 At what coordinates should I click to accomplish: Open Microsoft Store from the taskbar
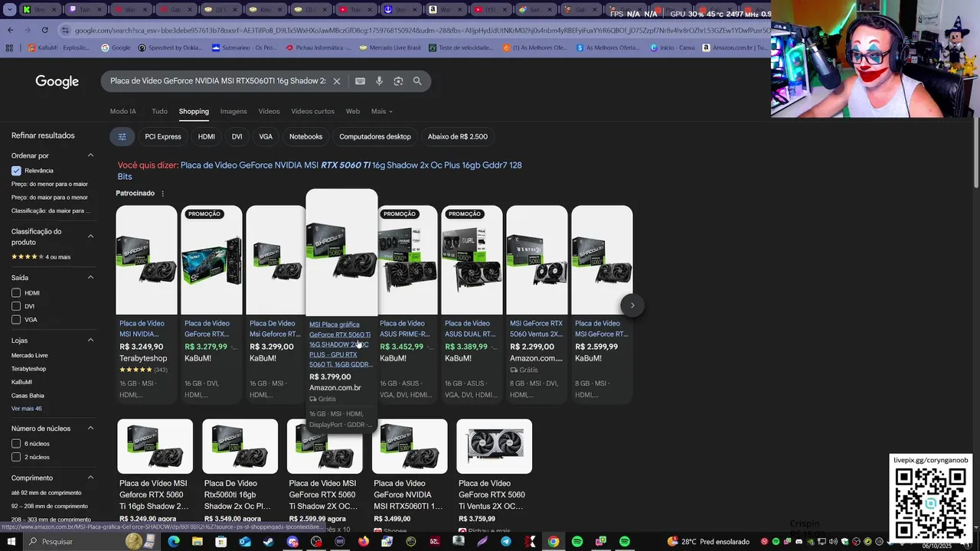pyautogui.click(x=221, y=542)
